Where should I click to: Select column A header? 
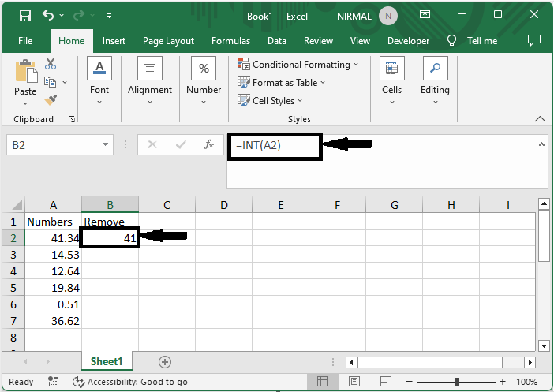point(53,205)
